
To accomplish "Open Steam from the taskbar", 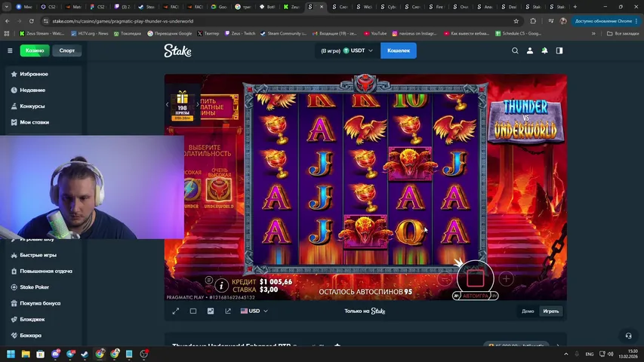I will (x=85, y=354).
